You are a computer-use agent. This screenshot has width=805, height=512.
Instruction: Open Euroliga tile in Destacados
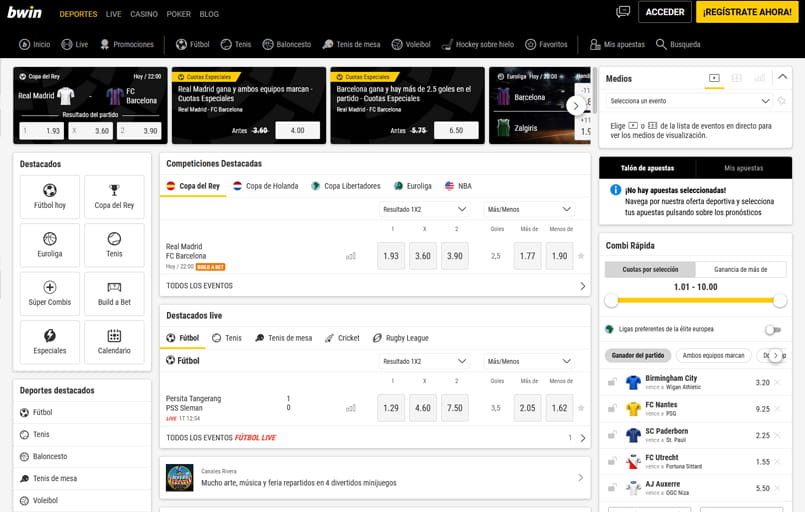pos(50,245)
